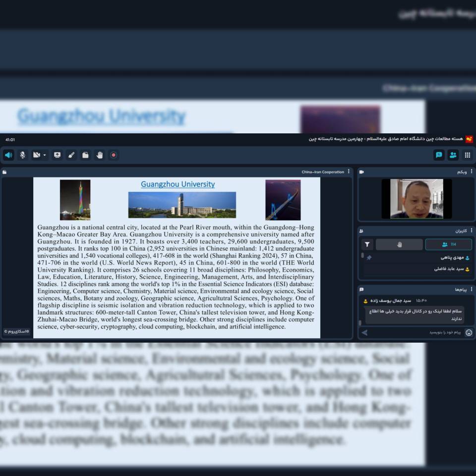Click the message bubble from سید جمال

415,315
